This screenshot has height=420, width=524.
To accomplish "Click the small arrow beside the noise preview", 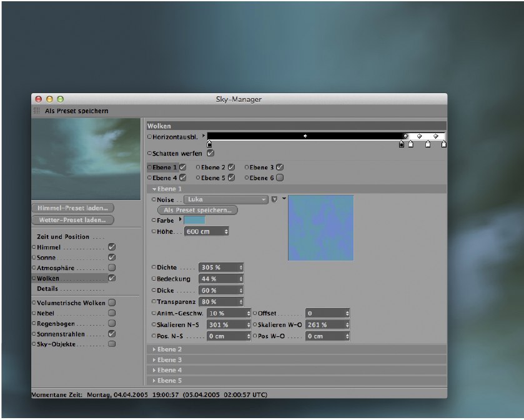I will [284, 199].
